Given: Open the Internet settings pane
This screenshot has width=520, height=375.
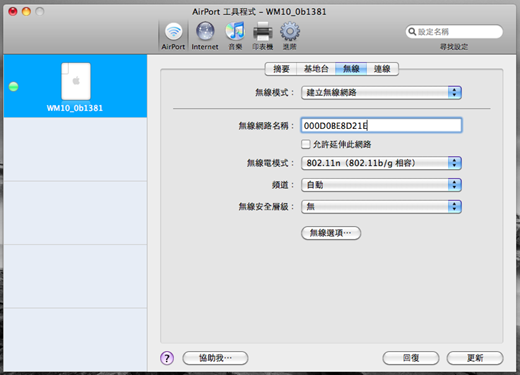Looking at the screenshot, I should [205, 36].
